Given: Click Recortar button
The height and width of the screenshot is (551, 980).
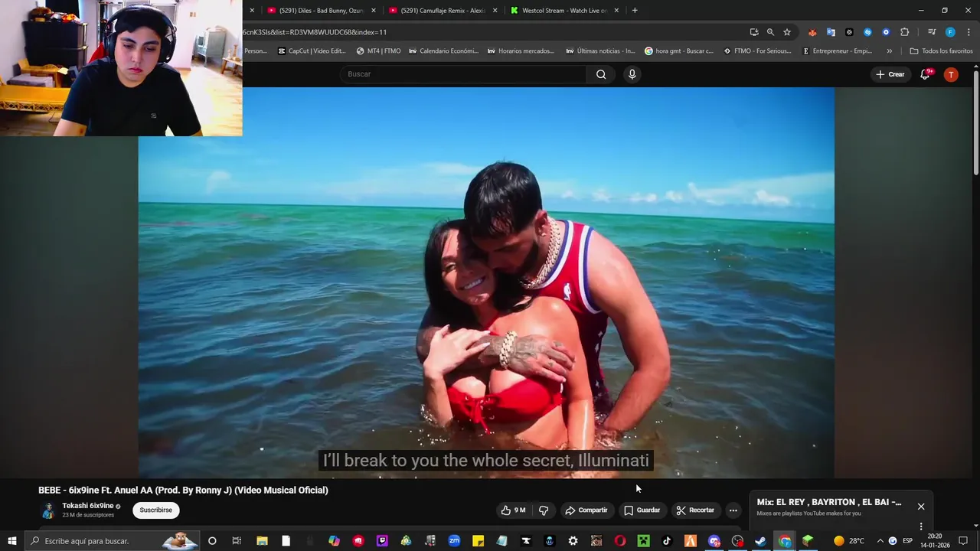Looking at the screenshot, I should coord(695,510).
